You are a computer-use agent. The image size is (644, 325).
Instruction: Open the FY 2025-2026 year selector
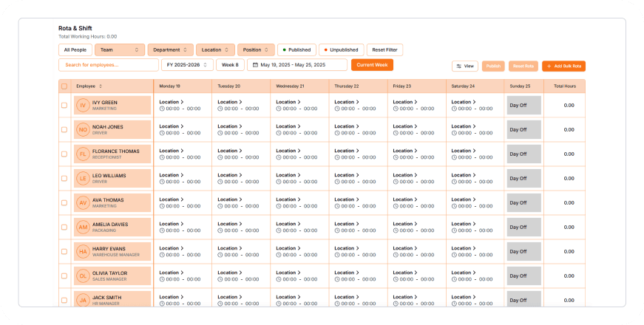click(x=187, y=65)
